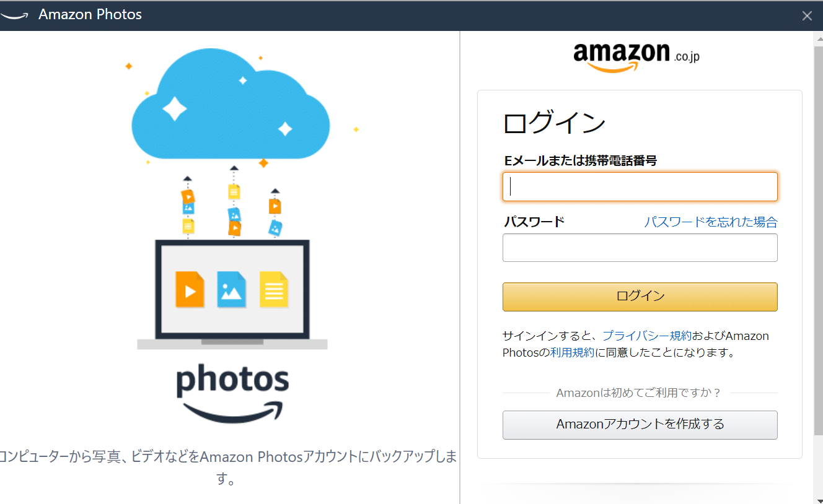Focus the Eメールまたは携帯電話番号 input field
This screenshot has width=823, height=504.
pos(640,186)
